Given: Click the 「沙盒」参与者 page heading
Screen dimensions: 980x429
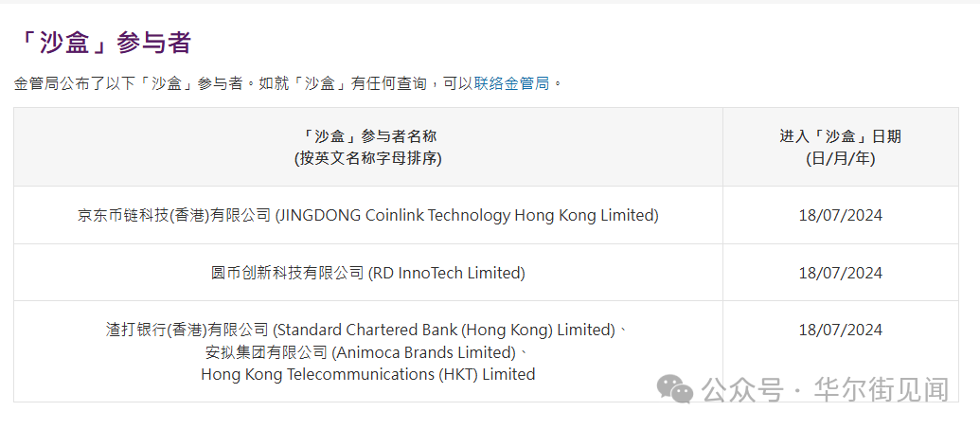Looking at the screenshot, I should [x=104, y=43].
